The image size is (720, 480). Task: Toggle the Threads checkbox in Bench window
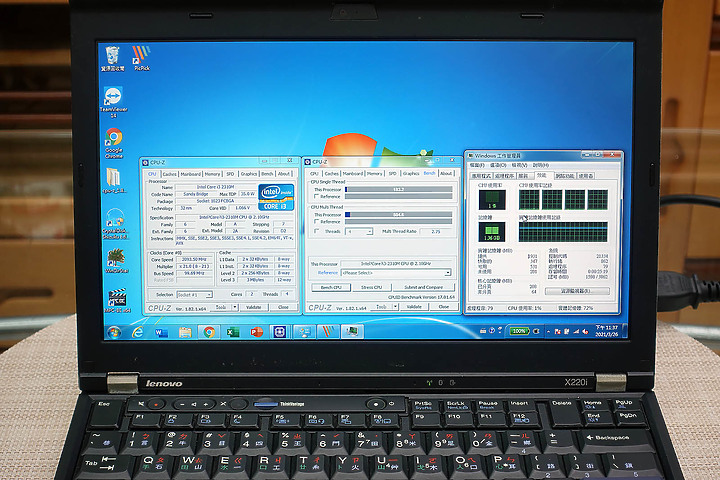tap(316, 231)
